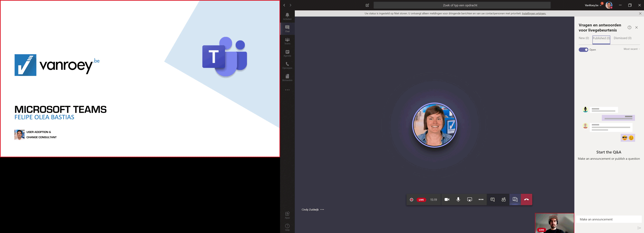Screen dimensions: 644x233
Task: Show more apps via sidebar ellipsis
Action: [287, 90]
